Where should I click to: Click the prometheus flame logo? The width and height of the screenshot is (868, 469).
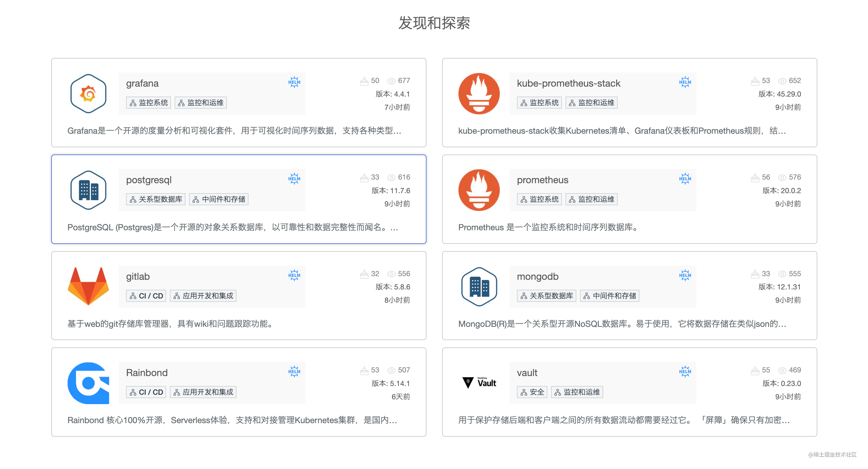click(479, 190)
